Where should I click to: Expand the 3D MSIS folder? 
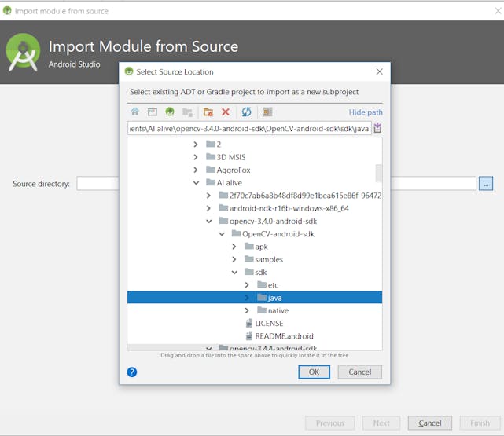click(196, 157)
